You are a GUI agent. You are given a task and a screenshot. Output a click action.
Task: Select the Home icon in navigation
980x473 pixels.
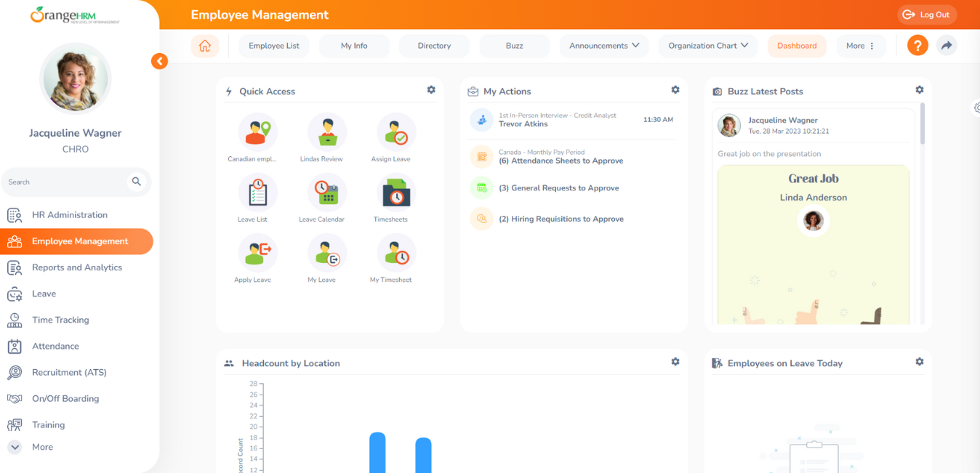[x=204, y=45]
